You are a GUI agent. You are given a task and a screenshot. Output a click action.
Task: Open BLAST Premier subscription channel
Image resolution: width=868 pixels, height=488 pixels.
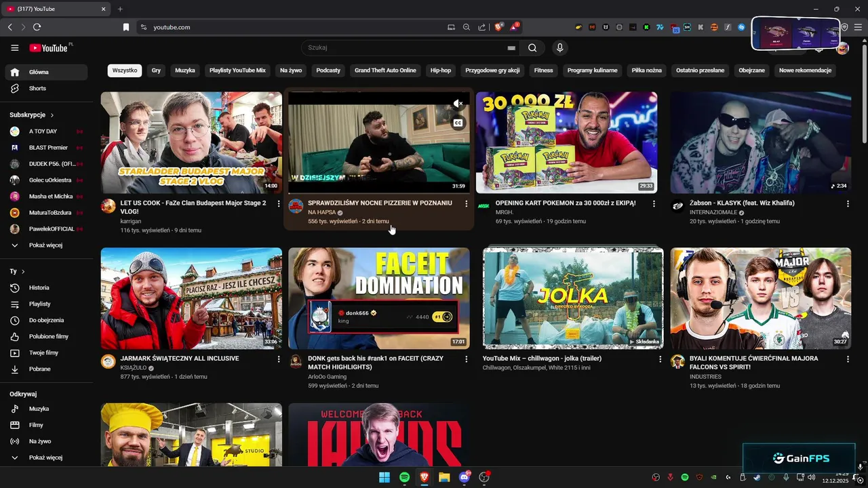pos(46,148)
